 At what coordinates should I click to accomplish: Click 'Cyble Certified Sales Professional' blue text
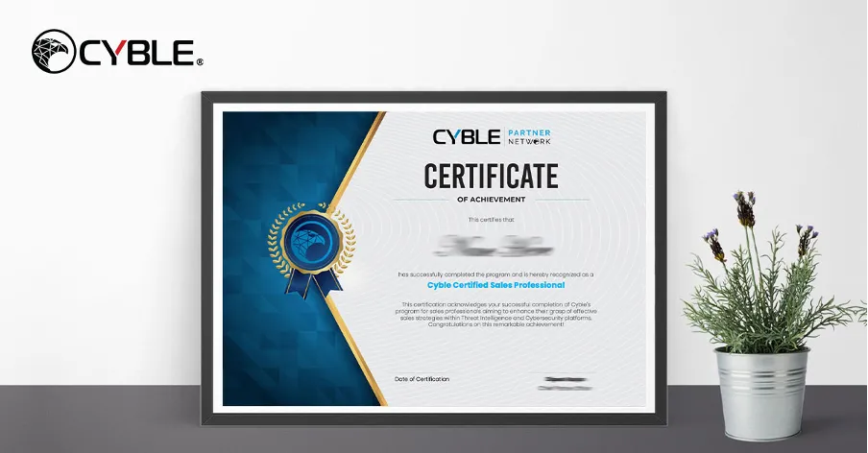pyautogui.click(x=495, y=285)
